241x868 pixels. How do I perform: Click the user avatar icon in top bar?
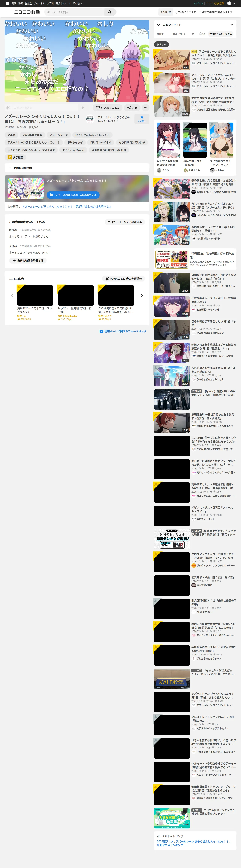point(230,3)
